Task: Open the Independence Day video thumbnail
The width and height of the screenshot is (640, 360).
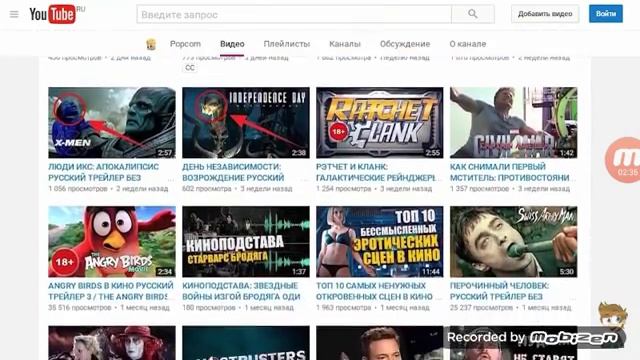Action: (x=246, y=122)
